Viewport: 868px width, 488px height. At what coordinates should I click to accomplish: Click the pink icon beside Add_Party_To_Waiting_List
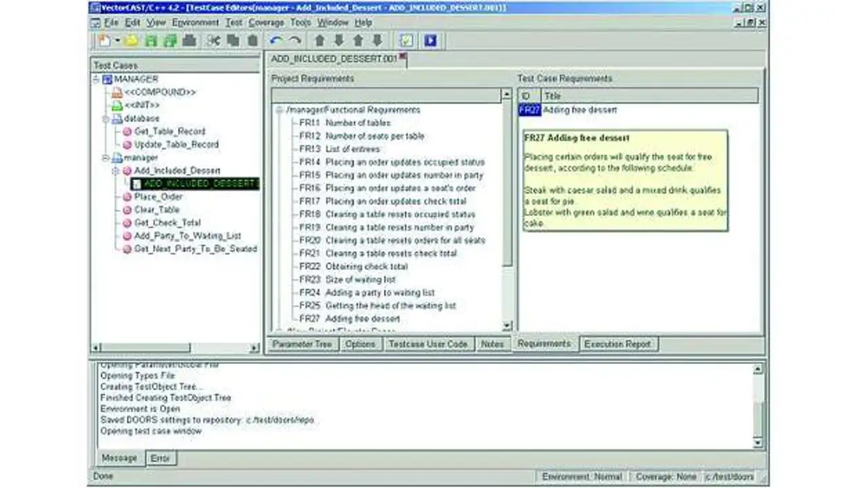(x=127, y=236)
